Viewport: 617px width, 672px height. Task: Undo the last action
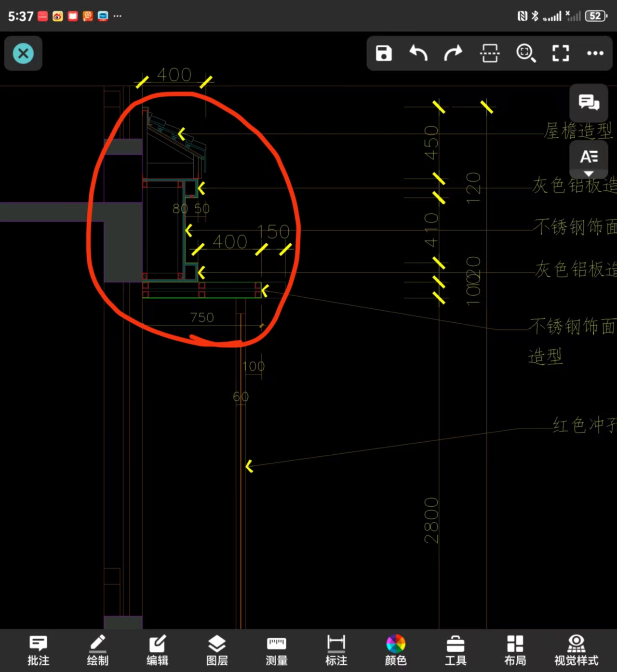[x=418, y=53]
